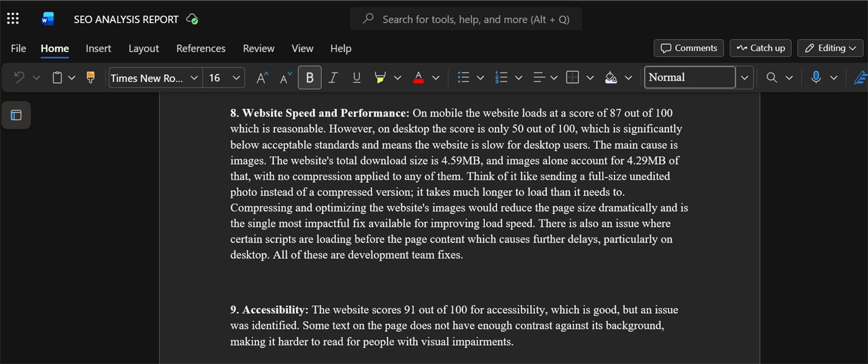Select the Format Painter tool
The image size is (868, 364).
coord(91,78)
